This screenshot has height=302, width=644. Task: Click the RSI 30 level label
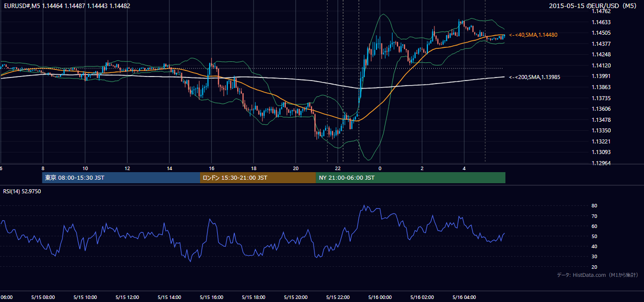click(594, 256)
